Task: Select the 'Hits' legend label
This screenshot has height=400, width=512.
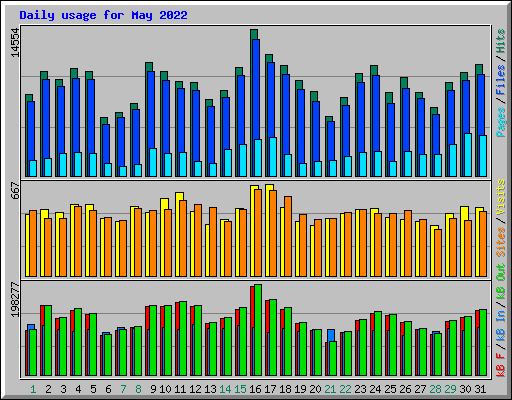Action: coord(501,41)
